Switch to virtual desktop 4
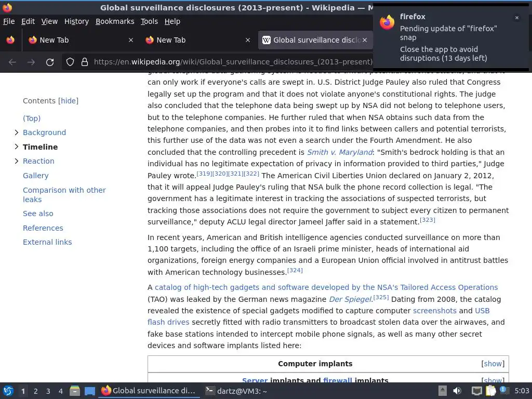Screen dimensions: 532x399 coord(61,391)
